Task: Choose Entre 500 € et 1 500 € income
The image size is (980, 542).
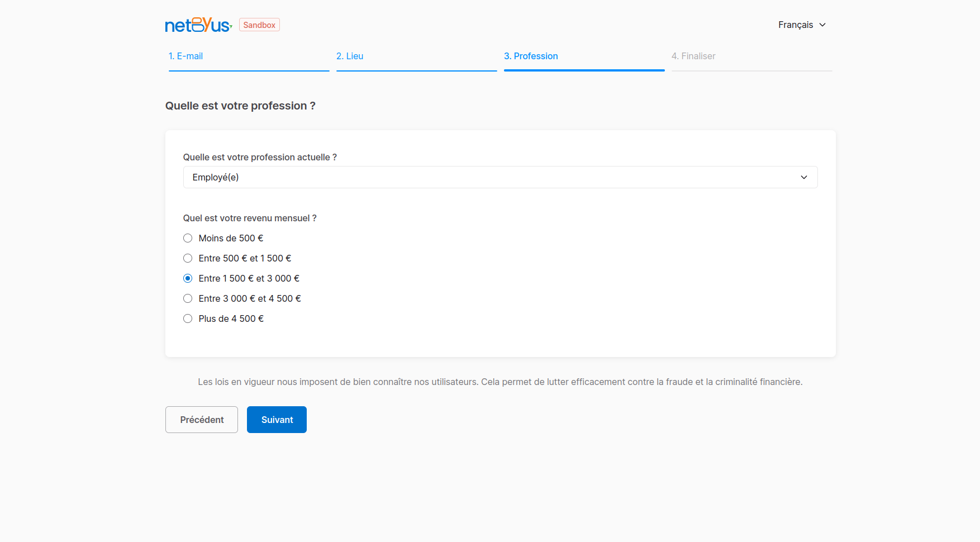Action: pos(188,258)
